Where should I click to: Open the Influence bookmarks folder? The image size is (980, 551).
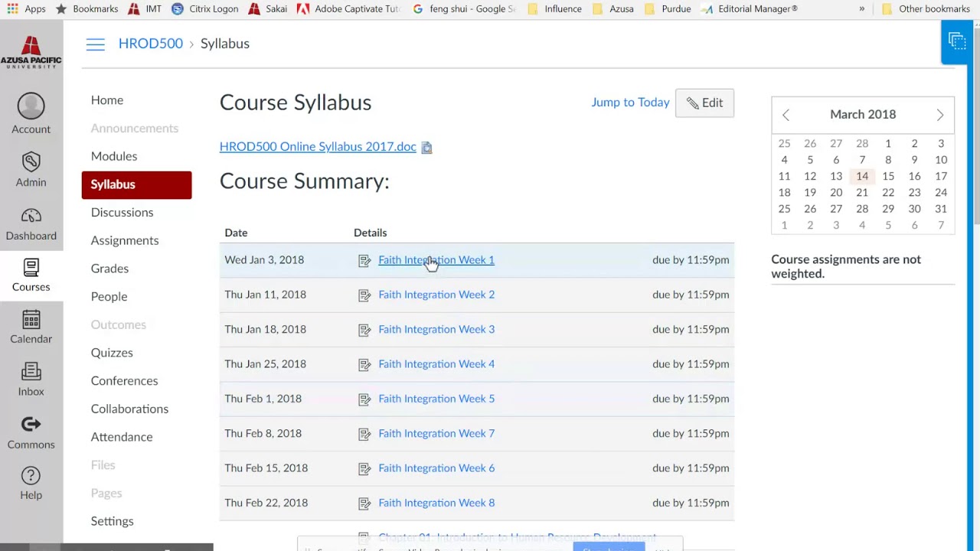(x=554, y=8)
